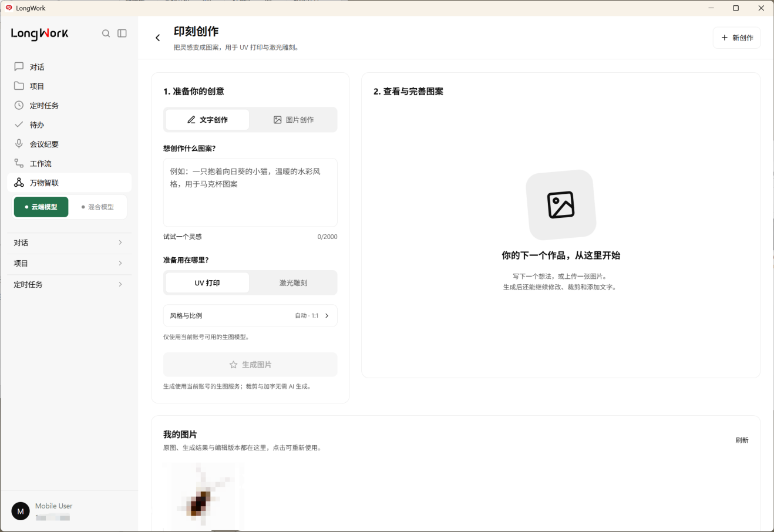
Task: Expand the 对话 section chevron
Action: pos(120,243)
